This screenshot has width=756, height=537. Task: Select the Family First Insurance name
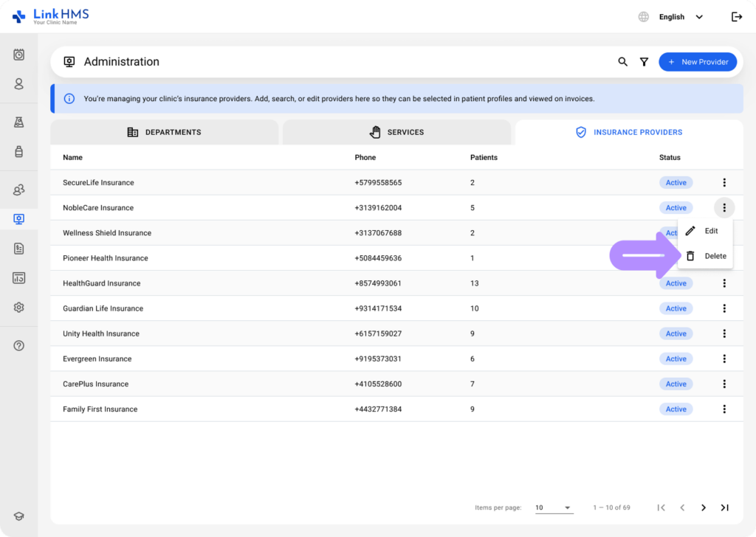(100, 409)
